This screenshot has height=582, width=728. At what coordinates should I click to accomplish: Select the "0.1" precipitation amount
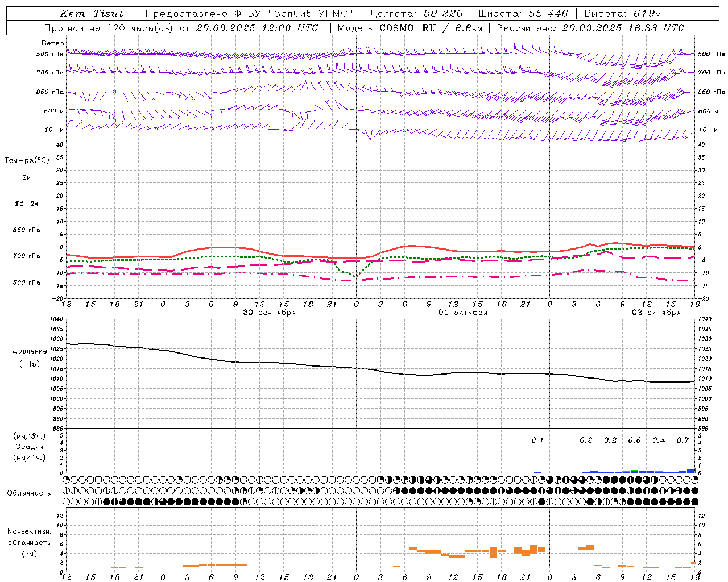[x=537, y=440]
